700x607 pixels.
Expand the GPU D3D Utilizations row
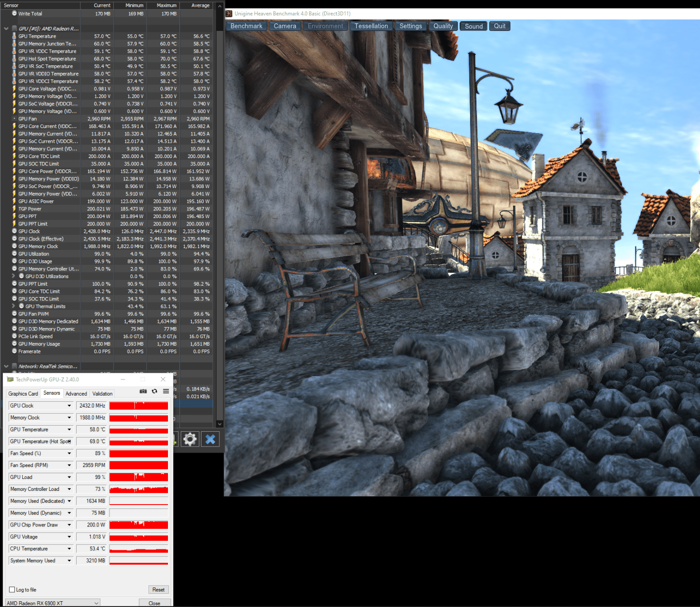[x=13, y=276]
